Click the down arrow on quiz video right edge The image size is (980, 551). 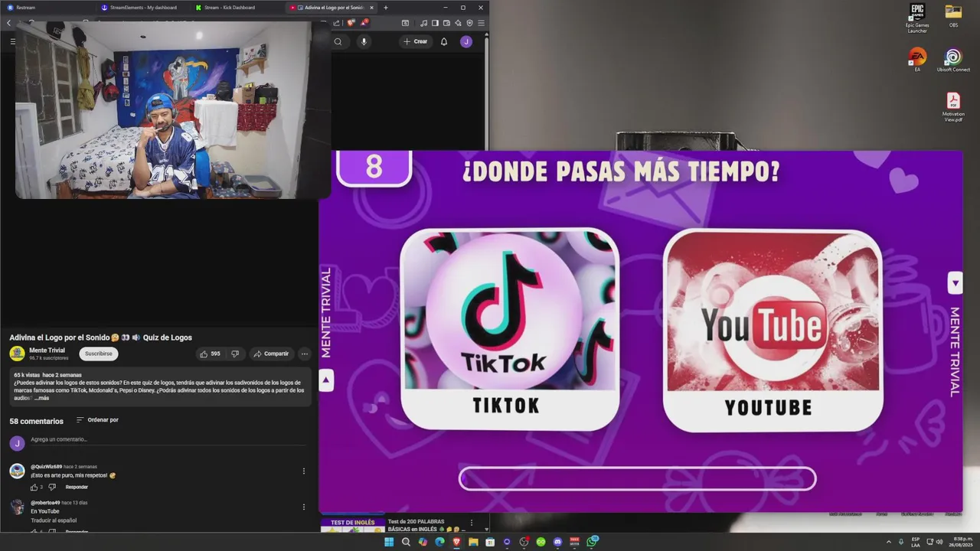[955, 282]
